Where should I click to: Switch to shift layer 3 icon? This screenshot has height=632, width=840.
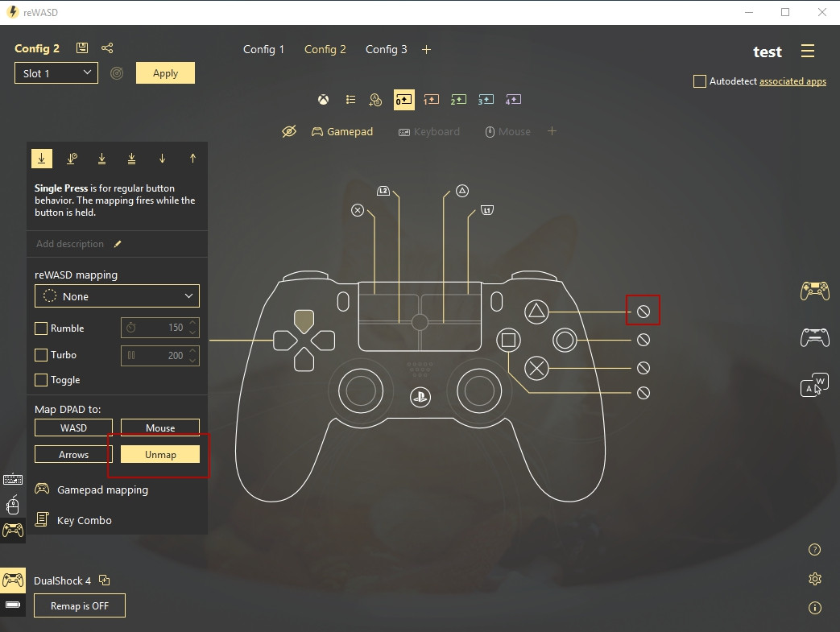pos(486,100)
